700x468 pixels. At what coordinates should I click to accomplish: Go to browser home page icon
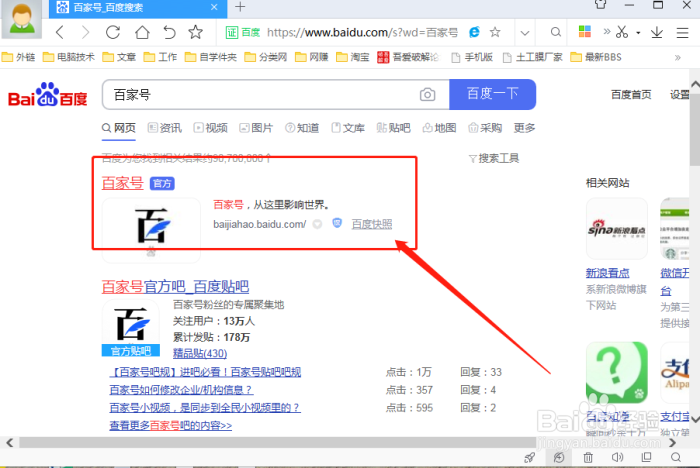click(x=142, y=32)
